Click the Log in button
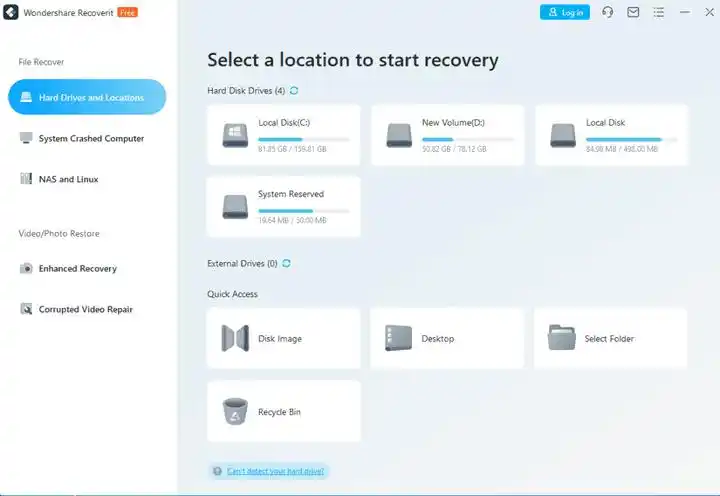 pos(565,12)
